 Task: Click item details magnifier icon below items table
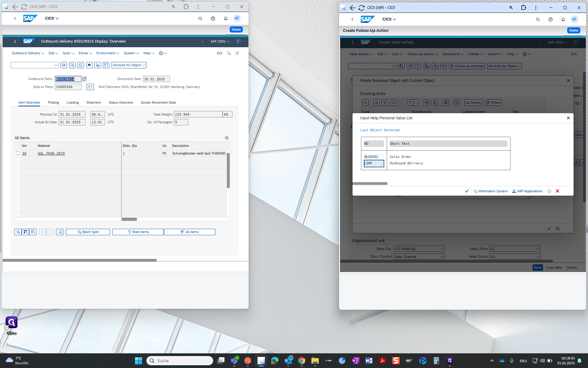tap(18, 232)
